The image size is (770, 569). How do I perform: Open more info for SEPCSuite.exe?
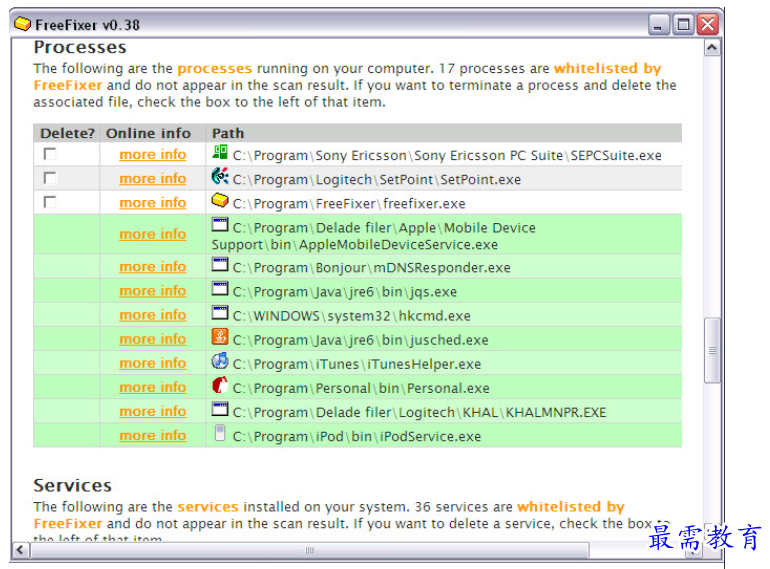[153, 155]
